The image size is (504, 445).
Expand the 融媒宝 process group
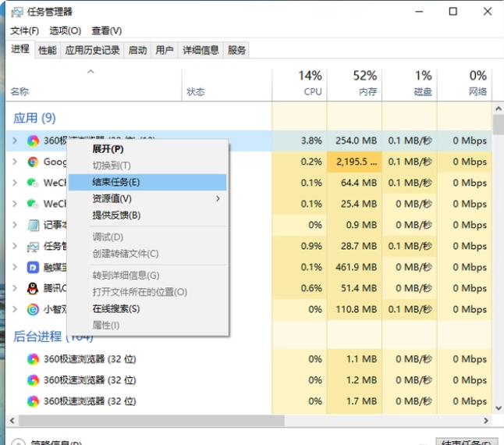(x=15, y=267)
